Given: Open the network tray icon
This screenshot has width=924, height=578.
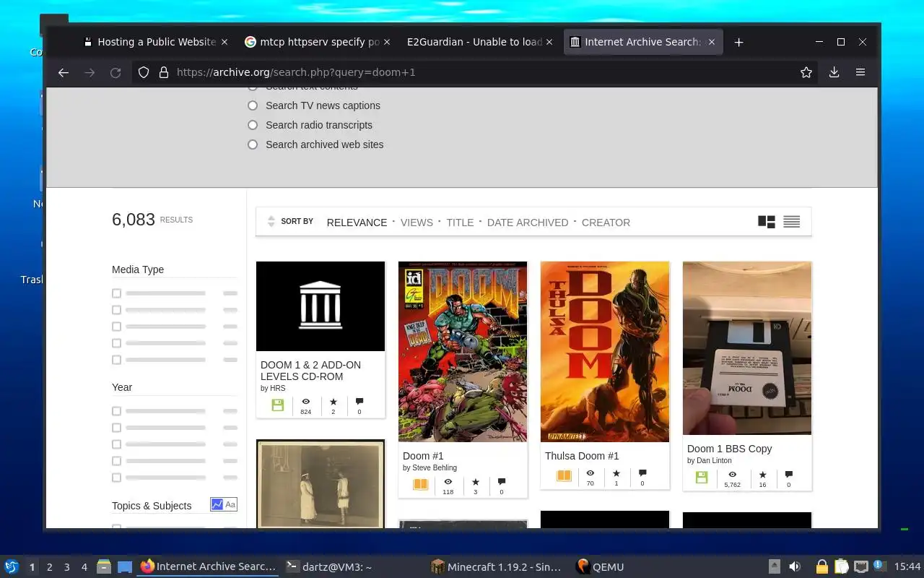Looking at the screenshot, I should [860, 566].
